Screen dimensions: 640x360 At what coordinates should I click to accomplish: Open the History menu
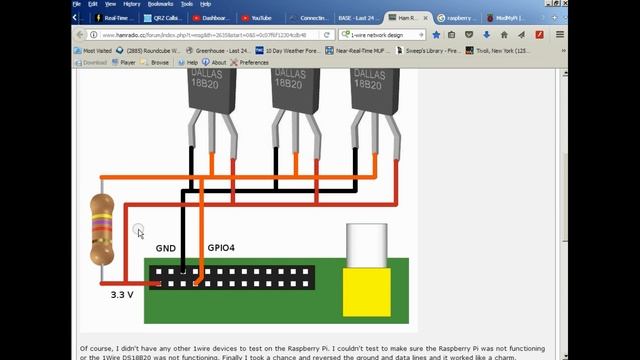[131, 4]
